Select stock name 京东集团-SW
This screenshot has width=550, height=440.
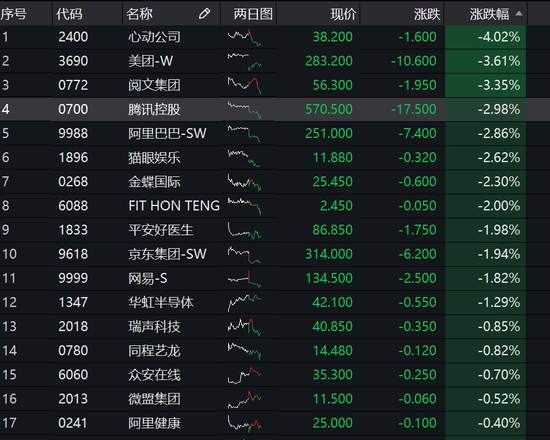coord(167,254)
